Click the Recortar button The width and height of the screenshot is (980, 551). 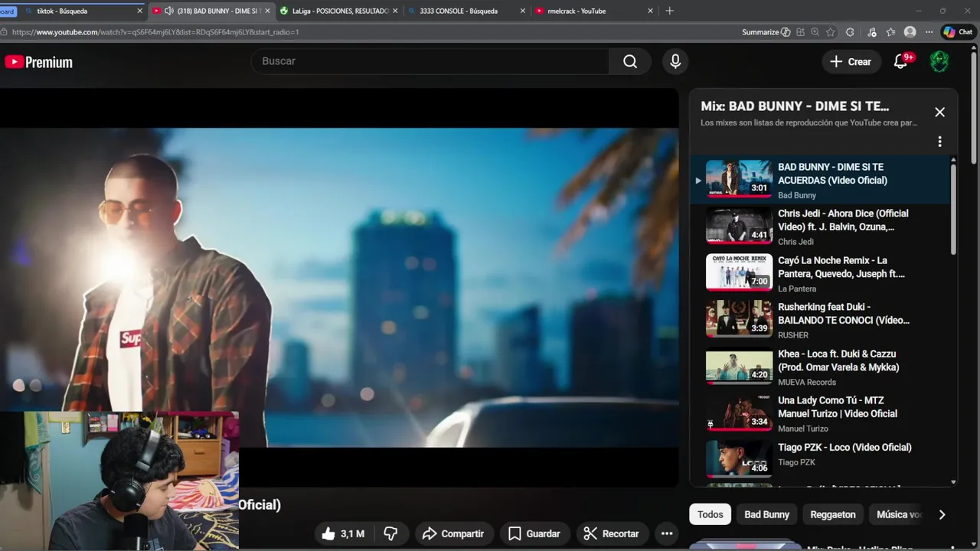611,533
